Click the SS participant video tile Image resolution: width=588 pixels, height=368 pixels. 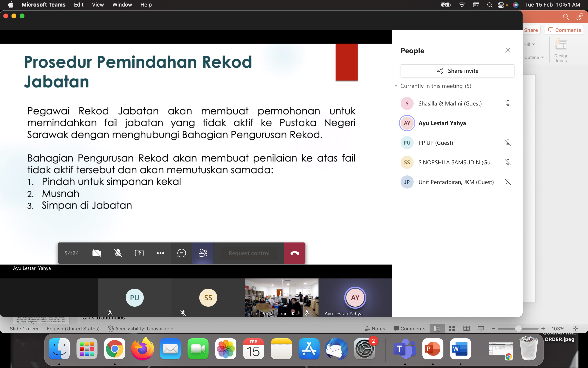click(208, 297)
